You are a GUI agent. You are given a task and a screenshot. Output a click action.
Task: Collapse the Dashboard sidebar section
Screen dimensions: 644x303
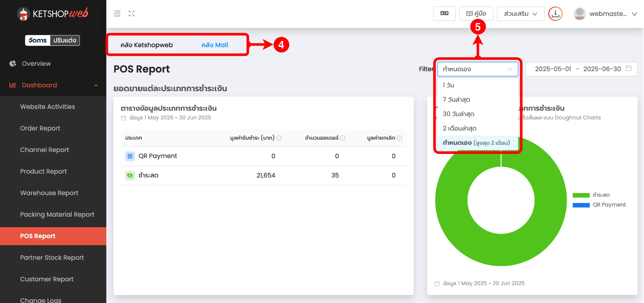tap(96, 85)
